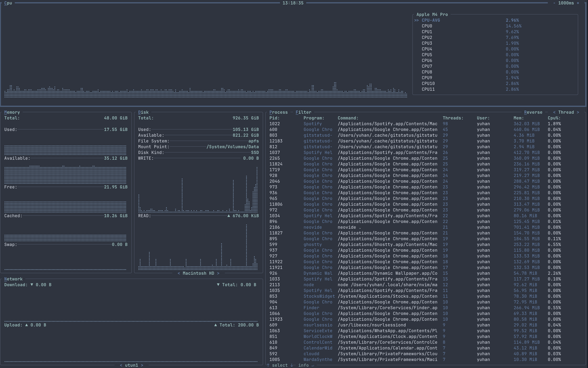The width and height of the screenshot is (588, 368).
Task: Select the ghostty process row
Action: click(312, 244)
